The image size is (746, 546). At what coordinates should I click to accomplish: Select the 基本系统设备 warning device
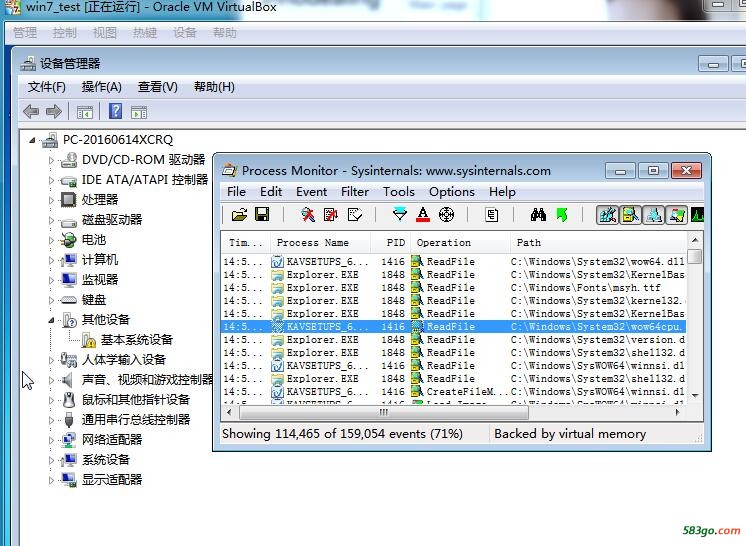[x=136, y=340]
